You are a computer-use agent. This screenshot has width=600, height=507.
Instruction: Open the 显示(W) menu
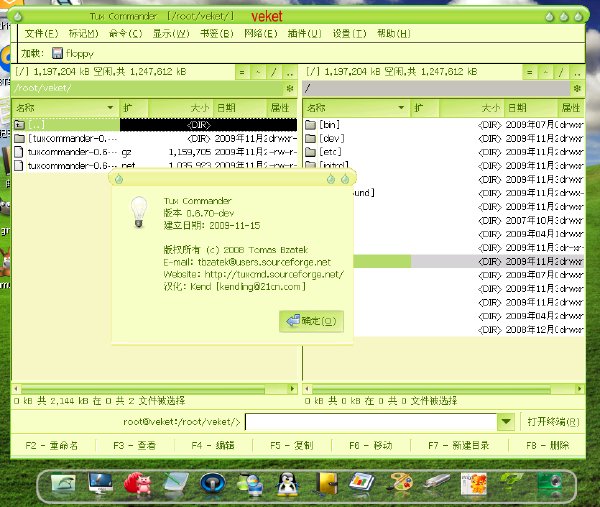point(171,34)
